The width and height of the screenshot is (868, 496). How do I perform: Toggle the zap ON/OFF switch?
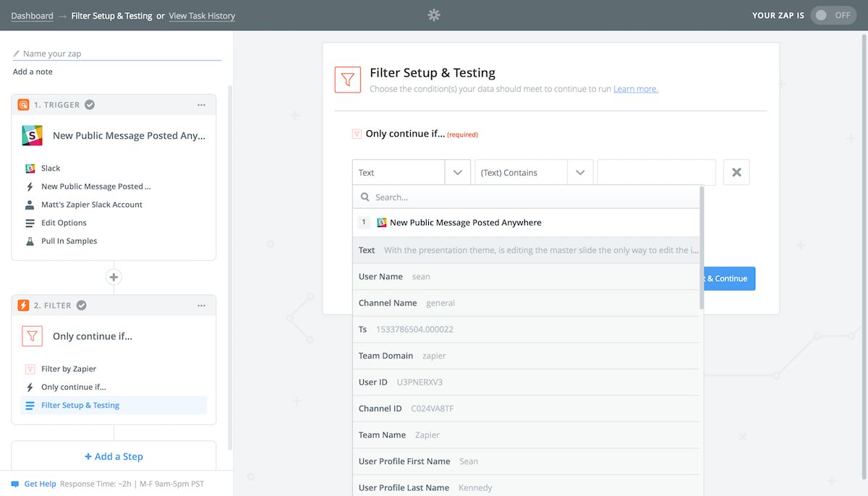click(x=833, y=15)
